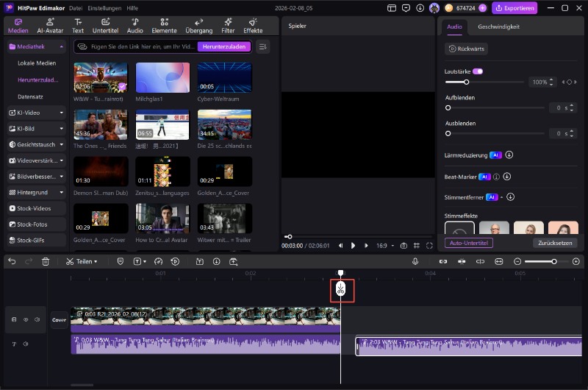Image resolution: width=588 pixels, height=390 pixels.
Task: Click the undo arrow in timeline toolbar
Action: (12, 261)
